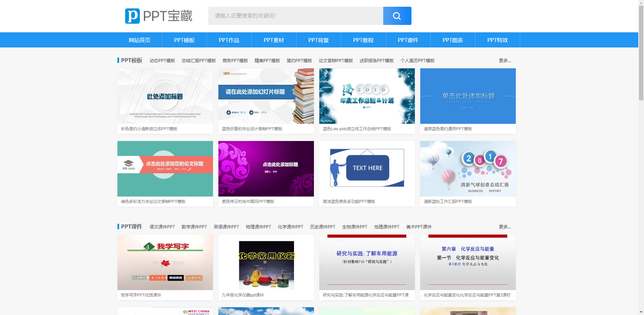644x315 pixels.
Task: Click the magnifier search button
Action: point(397,16)
